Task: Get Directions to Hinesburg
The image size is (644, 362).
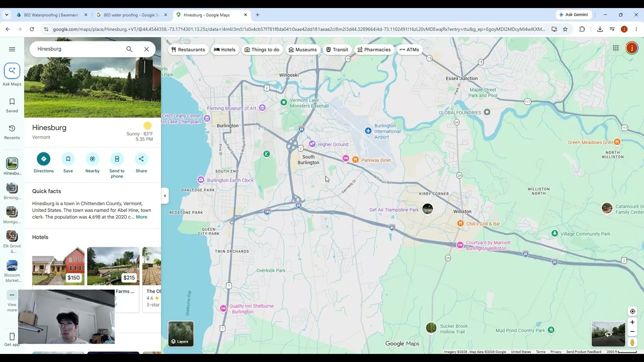Action: (44, 163)
